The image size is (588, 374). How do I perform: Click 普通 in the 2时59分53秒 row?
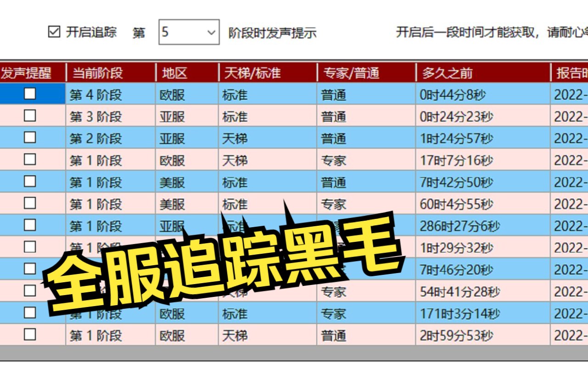[366, 335]
